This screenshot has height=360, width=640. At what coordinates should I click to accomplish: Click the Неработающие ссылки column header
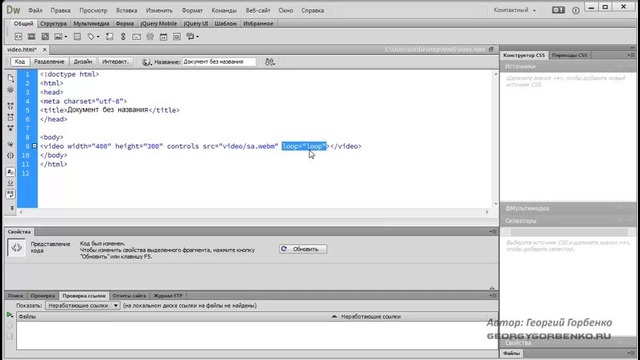point(413,316)
